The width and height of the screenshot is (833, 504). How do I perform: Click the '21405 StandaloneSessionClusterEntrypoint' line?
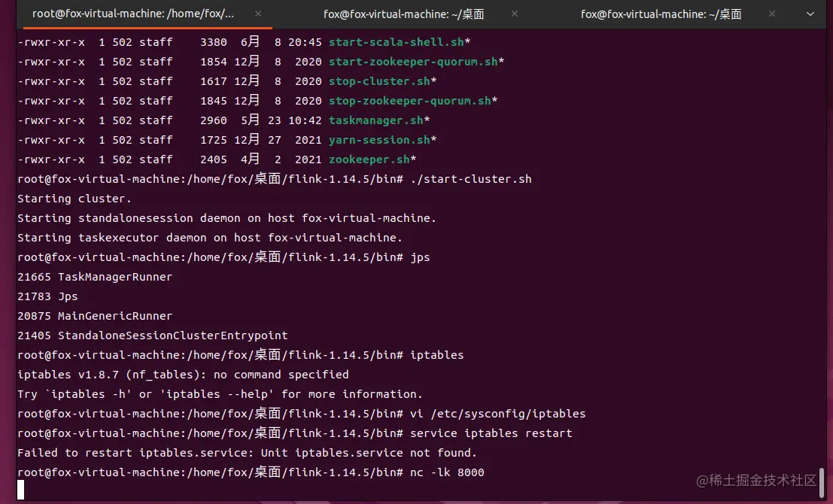153,335
